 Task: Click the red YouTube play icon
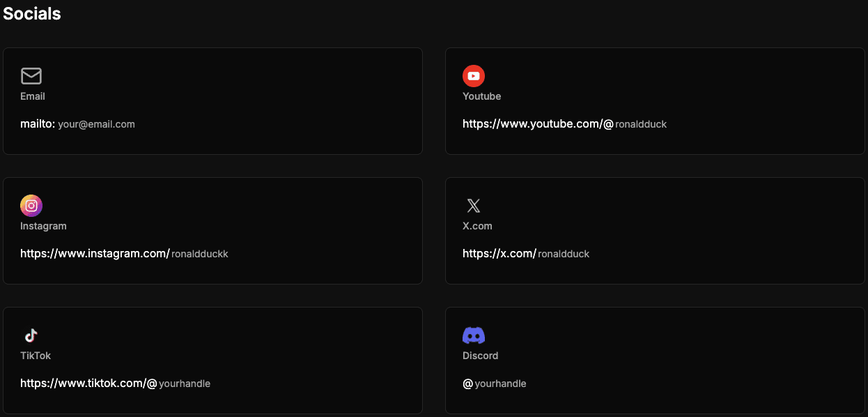point(474,75)
